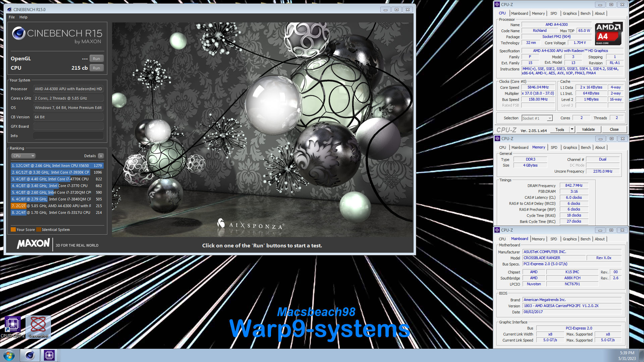
Task: Select Graphics tab in Memory CPU-Z window
Action: point(570,147)
